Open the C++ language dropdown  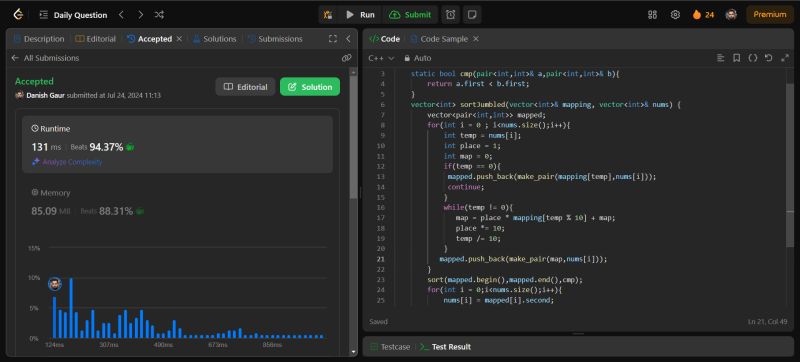[382, 58]
